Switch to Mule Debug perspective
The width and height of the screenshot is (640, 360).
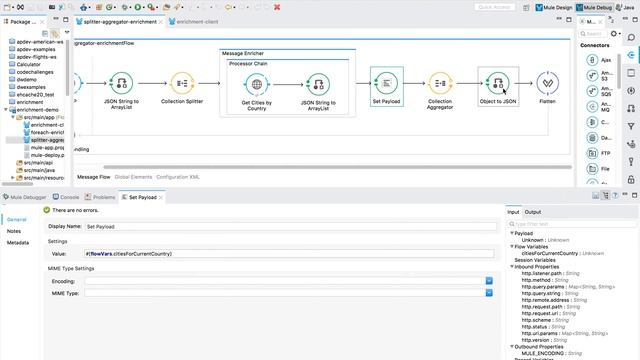coord(594,7)
